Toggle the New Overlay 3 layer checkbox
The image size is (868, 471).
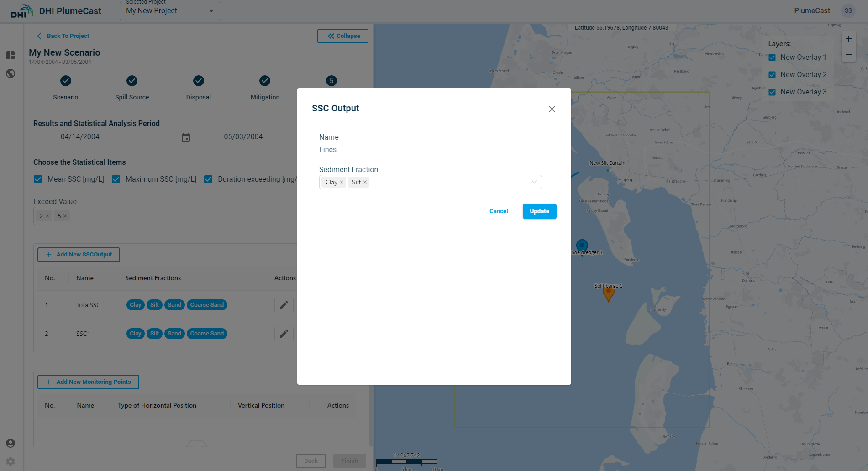[772, 92]
